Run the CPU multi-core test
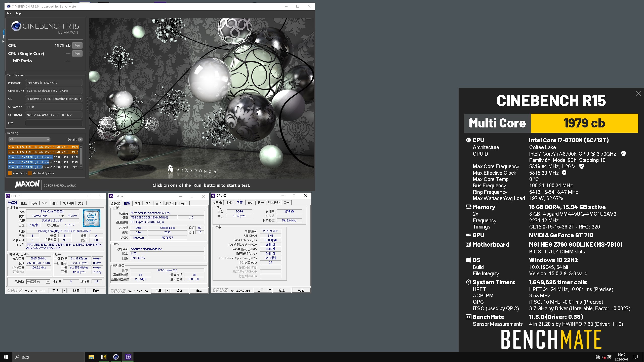The width and height of the screenshot is (644, 362). (77, 46)
